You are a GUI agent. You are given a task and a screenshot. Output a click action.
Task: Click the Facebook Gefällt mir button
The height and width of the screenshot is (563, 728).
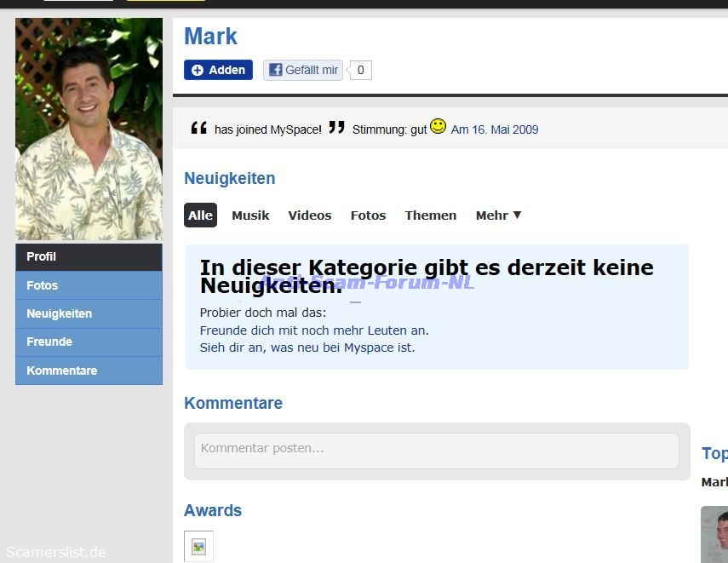click(x=303, y=70)
